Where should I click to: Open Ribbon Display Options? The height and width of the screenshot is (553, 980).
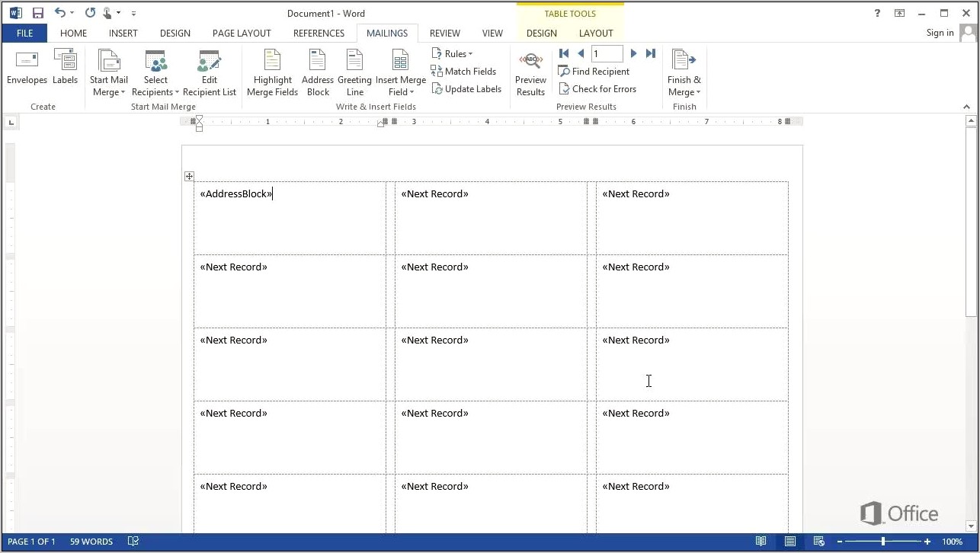[x=900, y=13]
